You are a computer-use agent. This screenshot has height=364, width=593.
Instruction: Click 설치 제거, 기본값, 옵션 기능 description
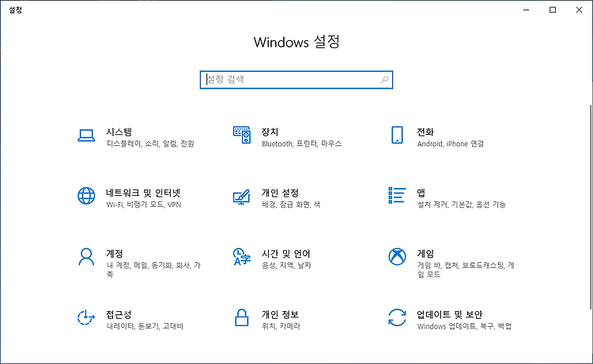(x=462, y=205)
